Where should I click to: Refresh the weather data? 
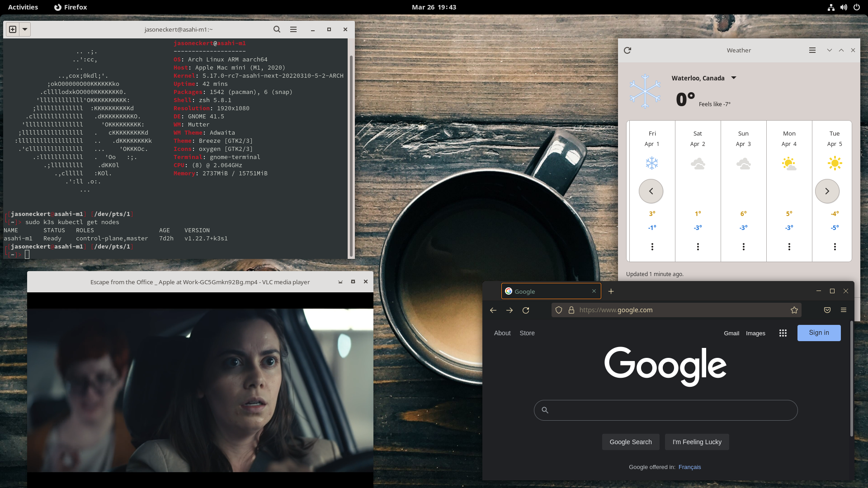pos(627,50)
